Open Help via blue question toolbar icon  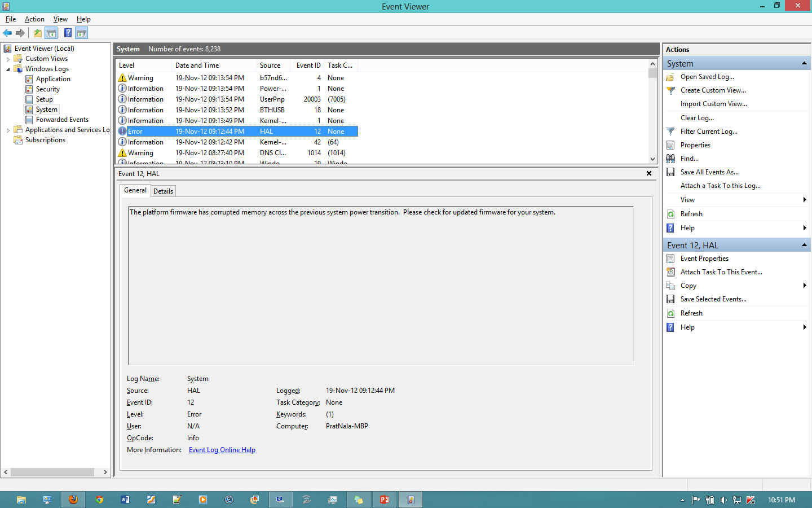[68, 33]
